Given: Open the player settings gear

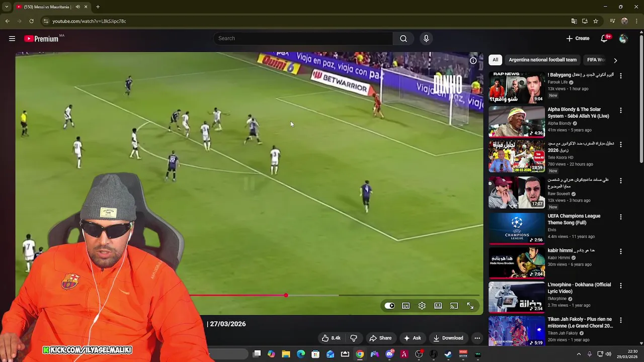Looking at the screenshot, I should coord(422,306).
